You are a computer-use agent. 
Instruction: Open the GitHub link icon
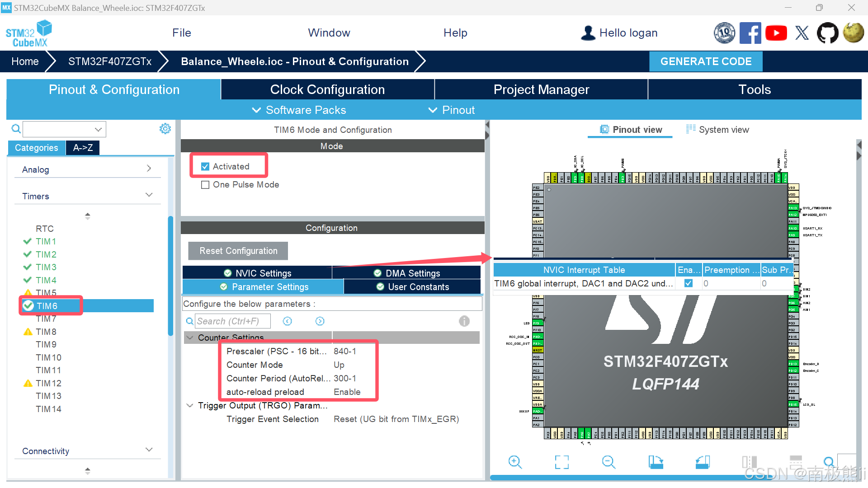tap(827, 33)
